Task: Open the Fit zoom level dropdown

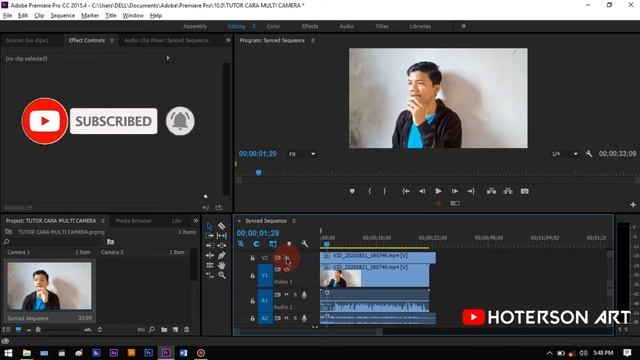Action: [302, 154]
